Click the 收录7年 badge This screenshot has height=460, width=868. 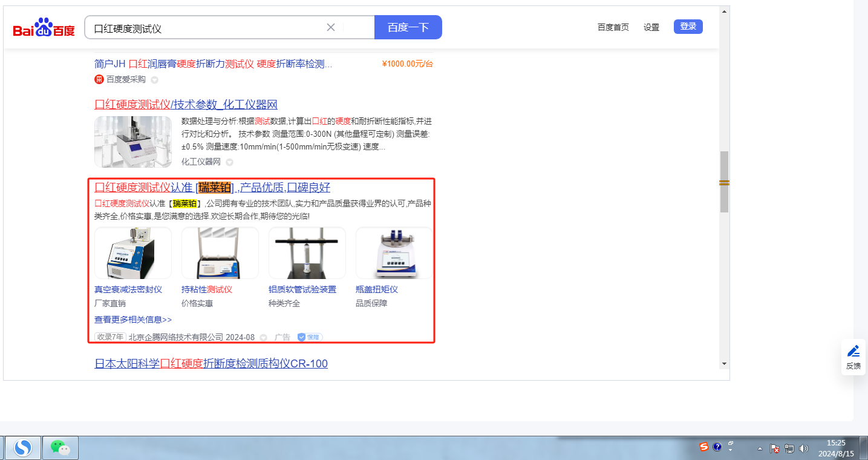click(x=110, y=337)
